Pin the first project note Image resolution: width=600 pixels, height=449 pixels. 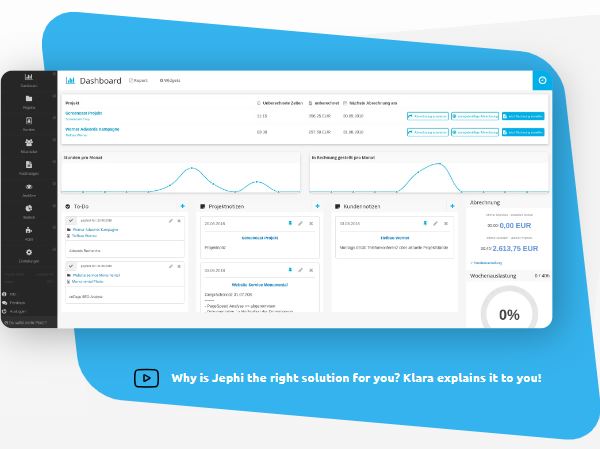[290, 223]
